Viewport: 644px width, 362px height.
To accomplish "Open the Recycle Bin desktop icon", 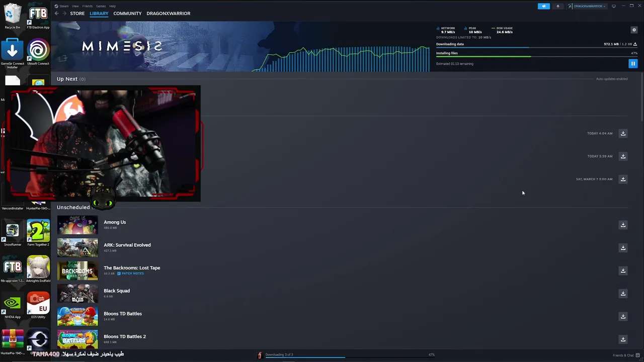I will tap(13, 16).
